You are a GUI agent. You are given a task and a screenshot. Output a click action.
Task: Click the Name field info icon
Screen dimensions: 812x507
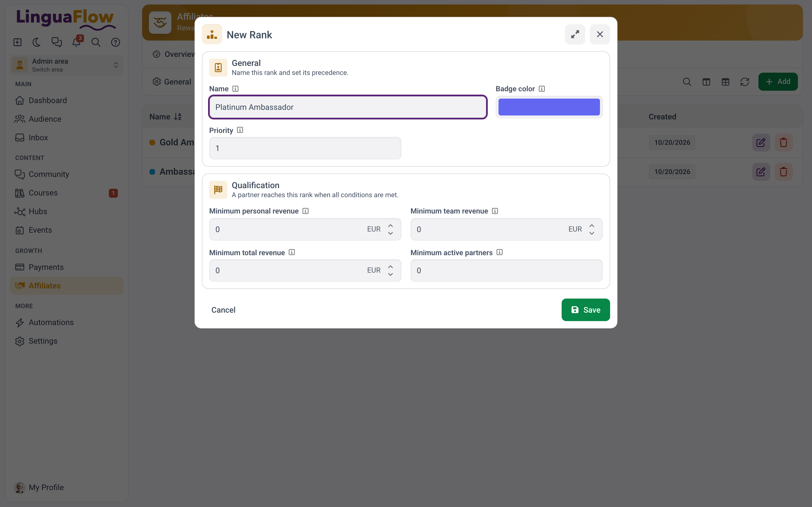(x=235, y=89)
